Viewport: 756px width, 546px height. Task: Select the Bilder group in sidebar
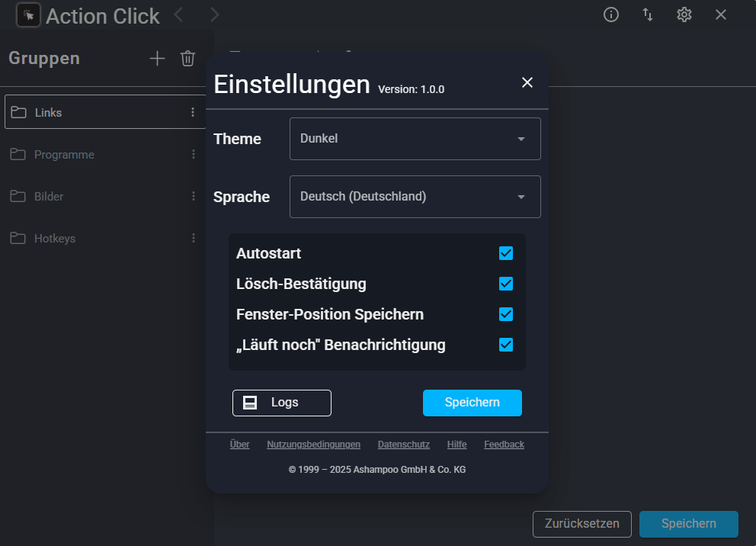point(104,197)
